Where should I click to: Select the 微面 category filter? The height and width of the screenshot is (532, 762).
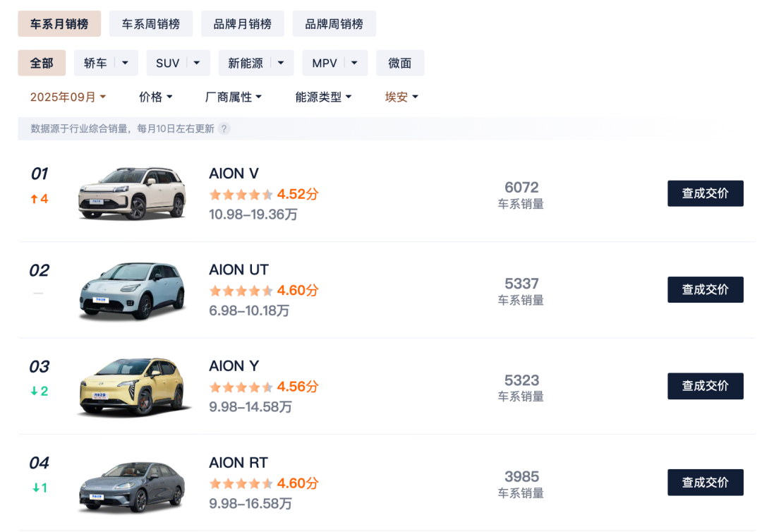(x=399, y=63)
